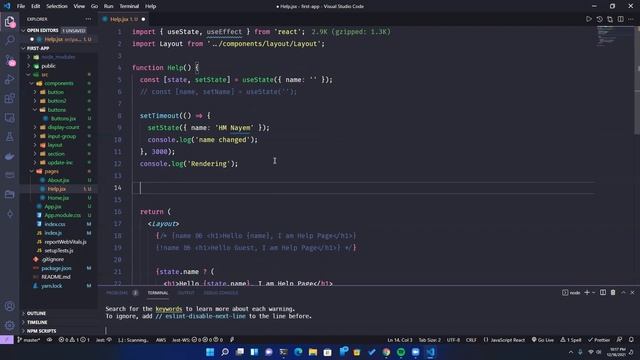
Task: Open terminal launch profile dropdown arrow
Action: (x=594, y=293)
